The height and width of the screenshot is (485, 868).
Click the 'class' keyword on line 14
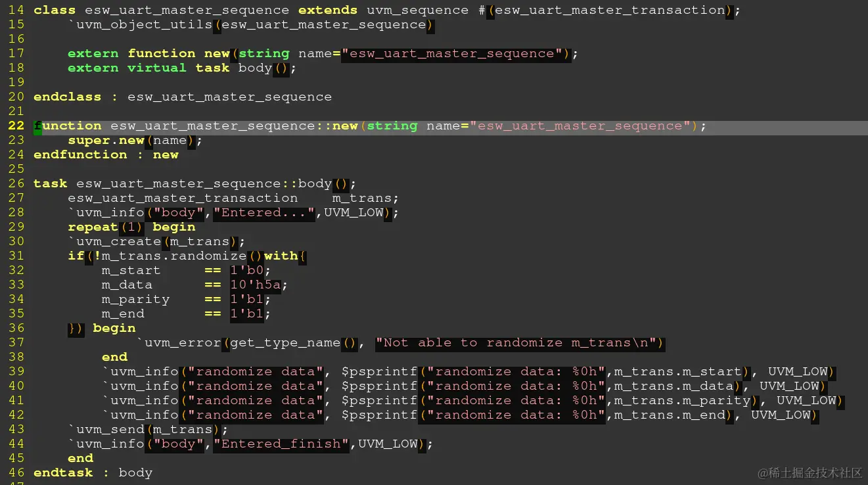(x=55, y=11)
